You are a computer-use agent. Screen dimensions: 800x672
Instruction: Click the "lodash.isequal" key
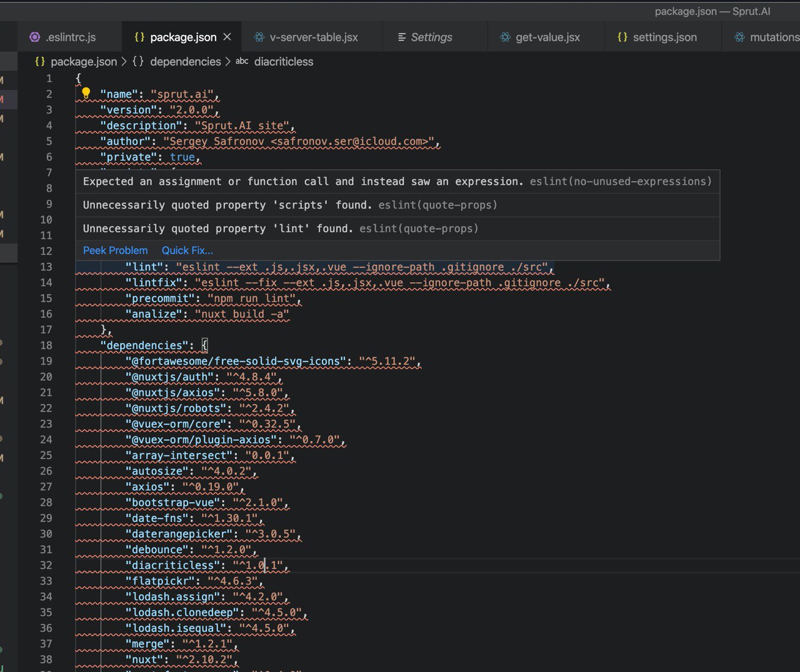(x=176, y=628)
